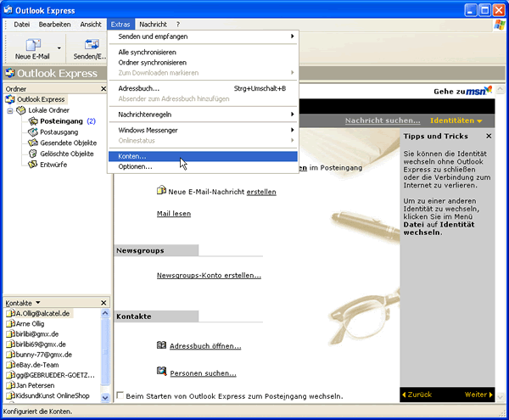
Task: Select the Posteingang folder icon
Action: pos(33,121)
